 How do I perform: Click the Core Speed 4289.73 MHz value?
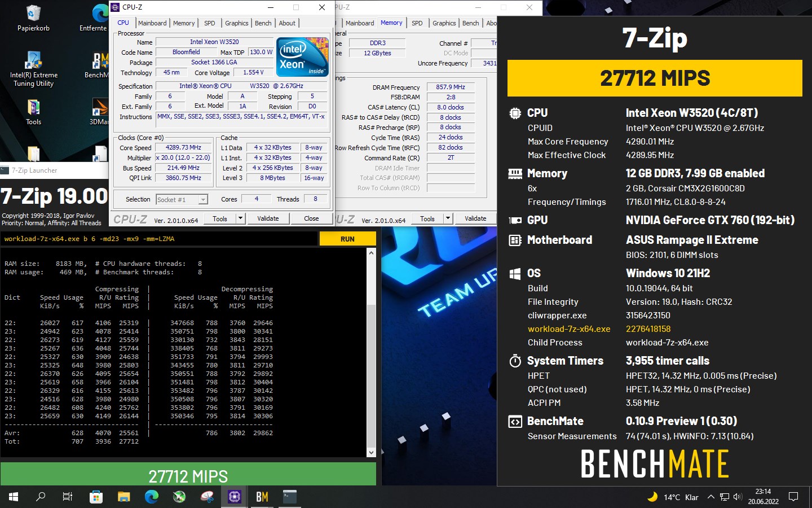183,148
